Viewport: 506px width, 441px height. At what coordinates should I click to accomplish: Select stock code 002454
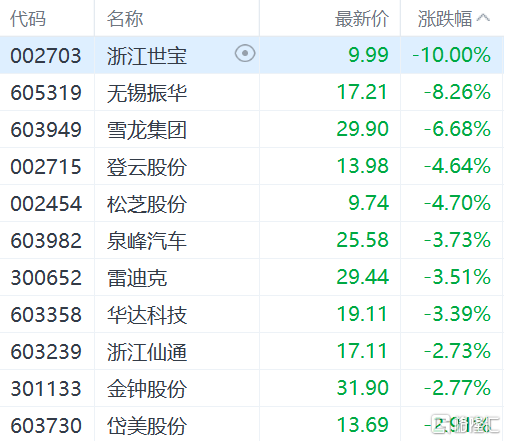[46, 203]
